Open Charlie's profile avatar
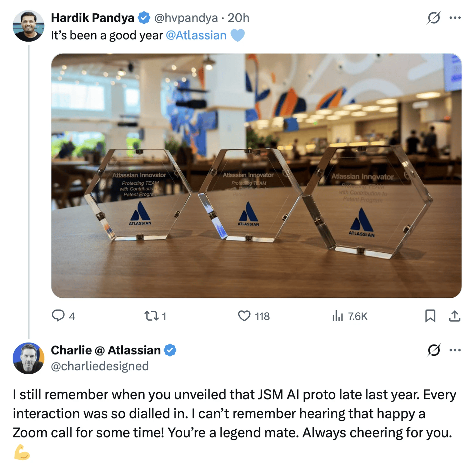Viewport: 475px width, 476px height. (29, 358)
